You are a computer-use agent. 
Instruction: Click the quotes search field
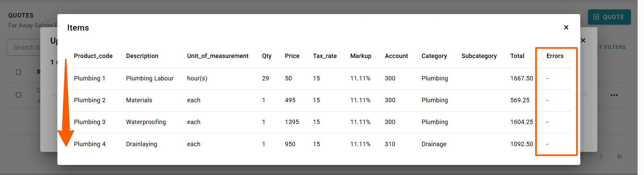tap(23, 47)
